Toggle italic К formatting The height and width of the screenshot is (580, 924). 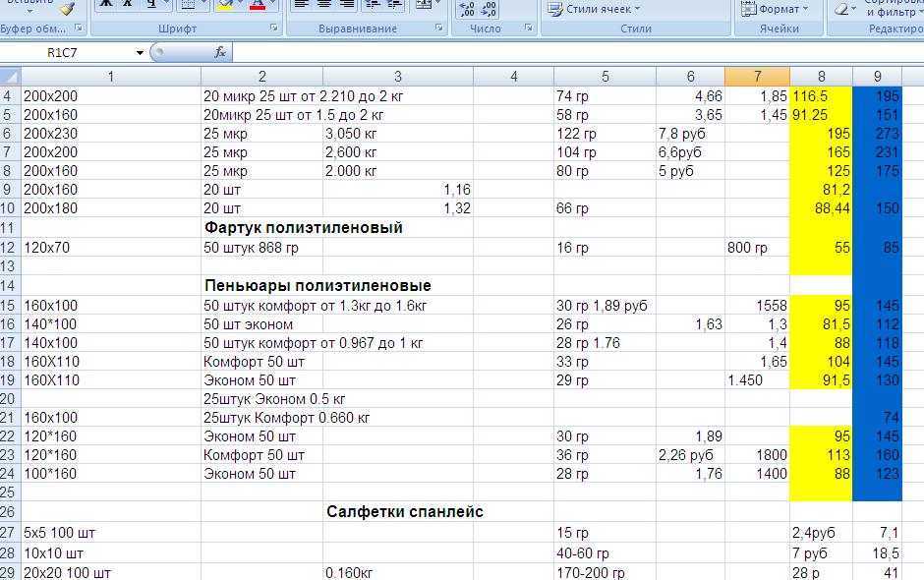click(127, 5)
